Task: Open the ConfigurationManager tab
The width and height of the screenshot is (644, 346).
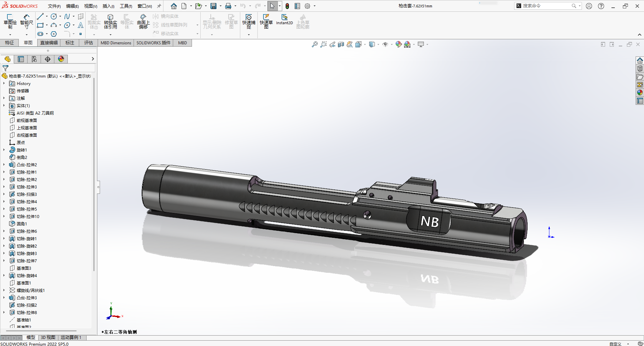Action: click(x=34, y=59)
